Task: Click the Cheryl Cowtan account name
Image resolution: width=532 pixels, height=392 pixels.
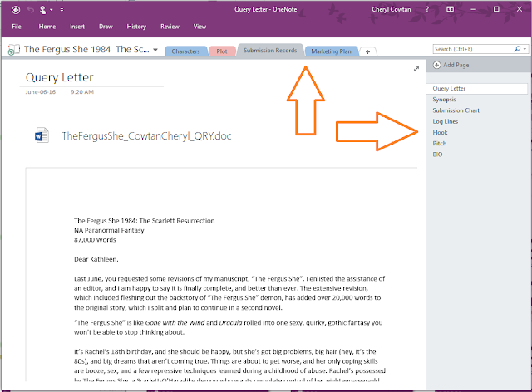Action: click(x=392, y=9)
